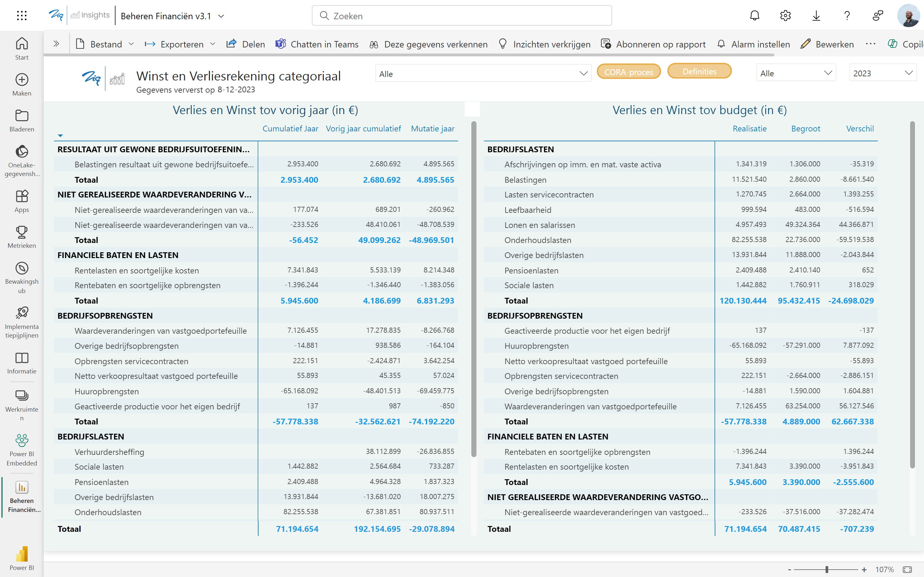924x577 pixels.
Task: Collapse the toolbar with the double chevron
Action: (x=56, y=44)
